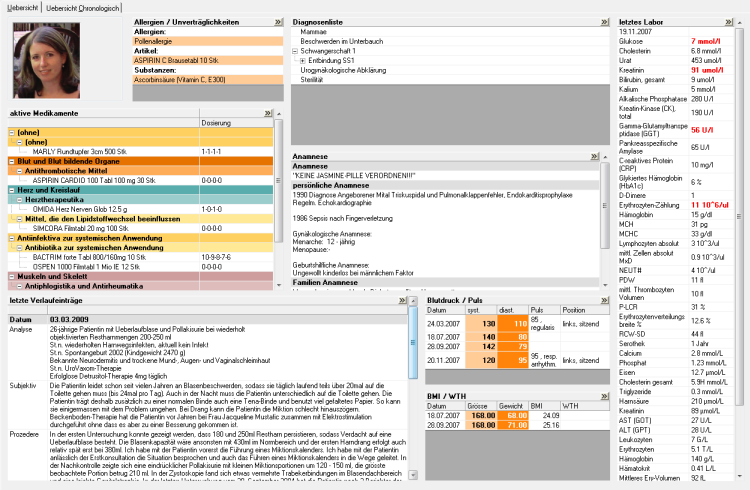Click the Position column header
Image resolution: width=750 pixels, height=490 pixels.
pos(585,310)
